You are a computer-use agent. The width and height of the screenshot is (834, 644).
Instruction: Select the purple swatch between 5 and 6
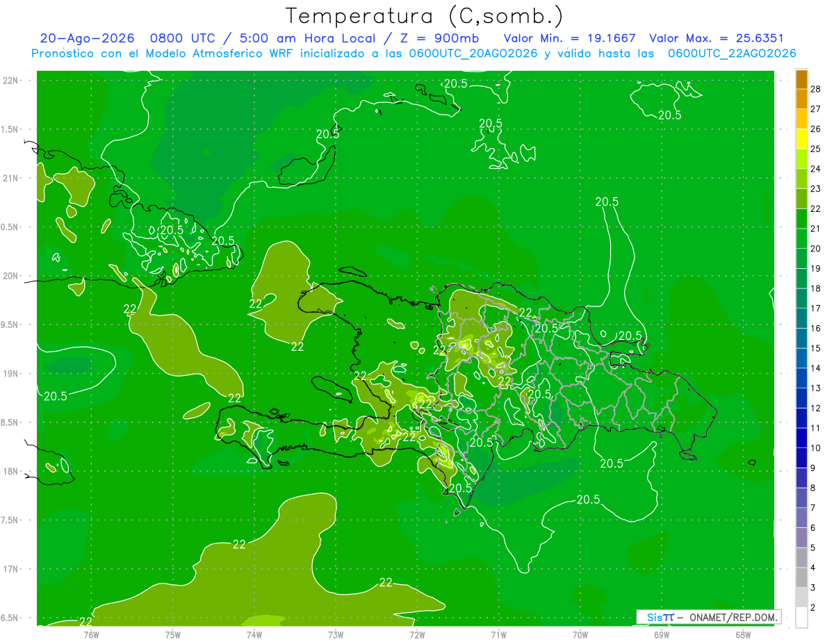(801, 538)
